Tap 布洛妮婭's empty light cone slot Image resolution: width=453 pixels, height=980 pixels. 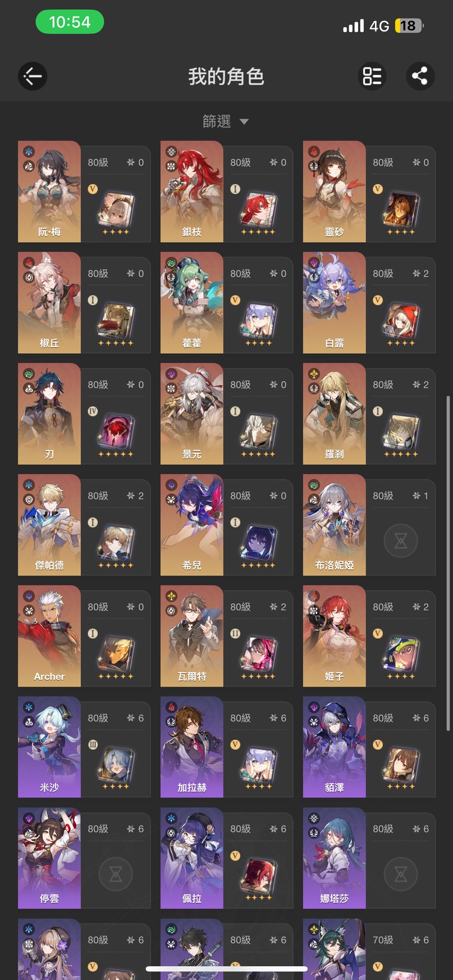pos(401,540)
